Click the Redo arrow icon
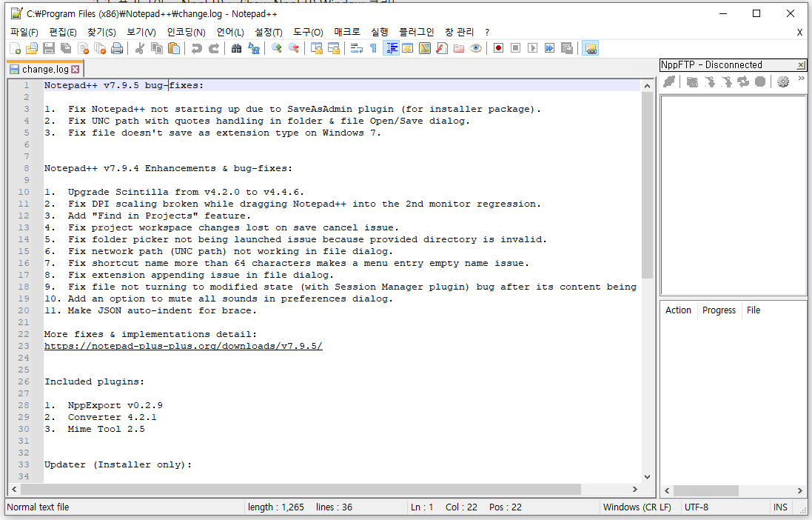This screenshot has width=812, height=520. coord(213,49)
